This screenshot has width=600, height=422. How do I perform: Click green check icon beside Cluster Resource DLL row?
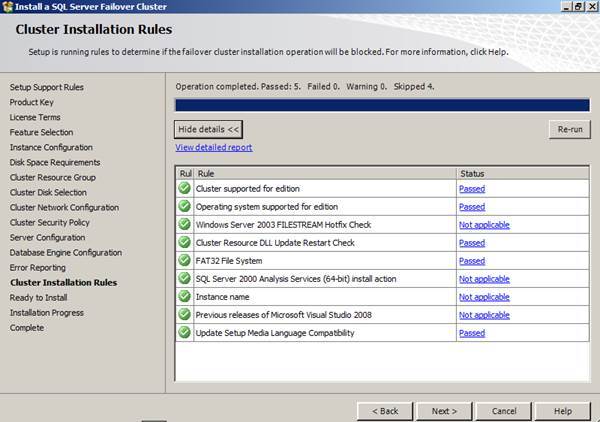pos(184,242)
